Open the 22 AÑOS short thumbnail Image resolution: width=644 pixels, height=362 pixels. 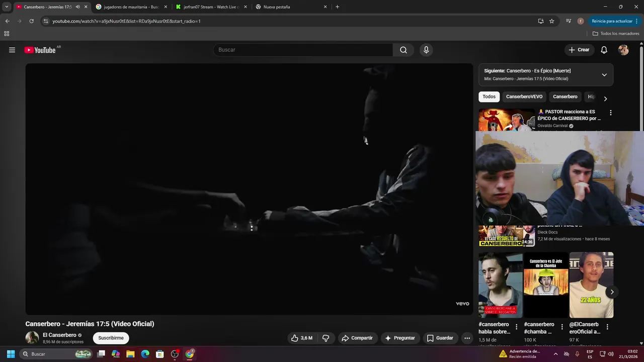pyautogui.click(x=591, y=285)
